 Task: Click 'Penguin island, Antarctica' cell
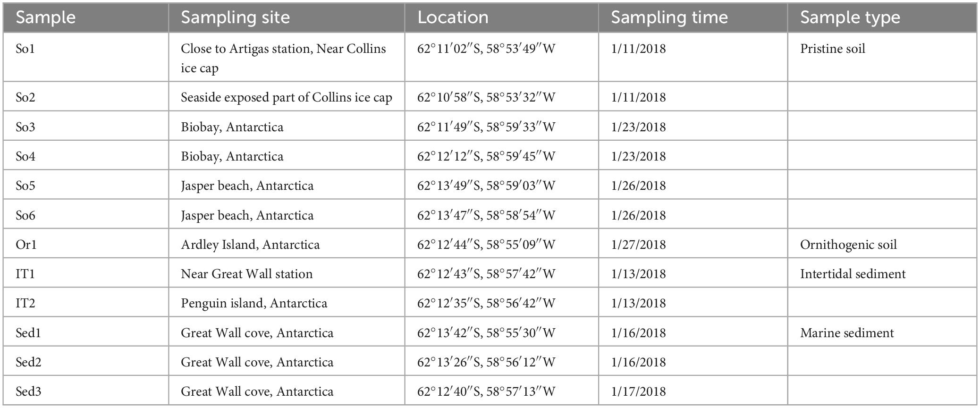pyautogui.click(x=287, y=303)
